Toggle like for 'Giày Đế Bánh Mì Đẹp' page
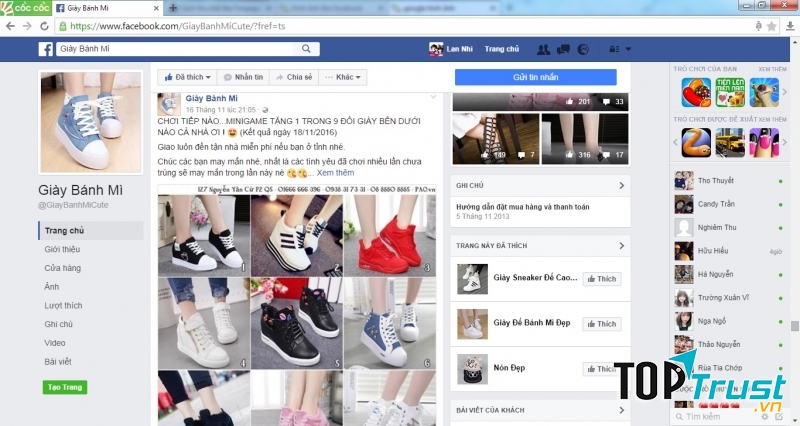This screenshot has height=426, width=800. [601, 324]
